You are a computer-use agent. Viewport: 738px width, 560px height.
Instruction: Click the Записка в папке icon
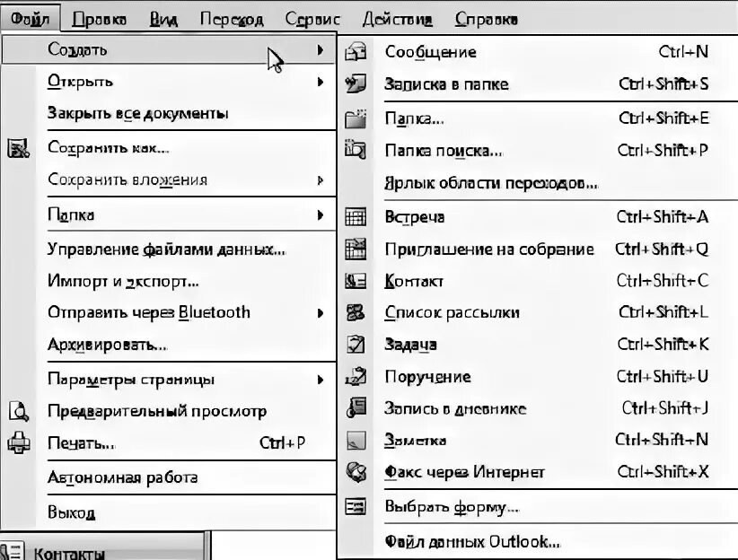(356, 84)
